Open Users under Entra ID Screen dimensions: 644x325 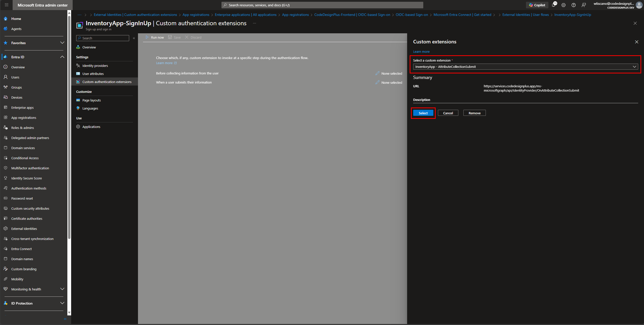click(x=15, y=77)
